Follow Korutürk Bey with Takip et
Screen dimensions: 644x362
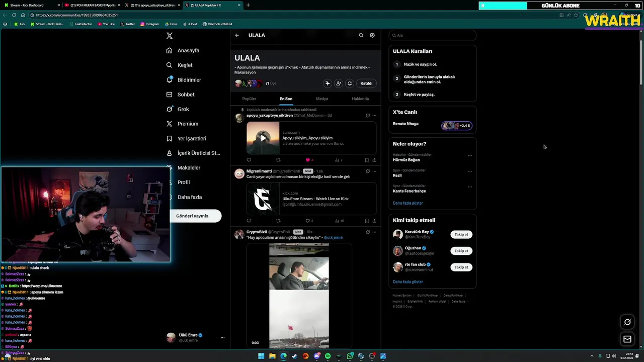(x=461, y=234)
